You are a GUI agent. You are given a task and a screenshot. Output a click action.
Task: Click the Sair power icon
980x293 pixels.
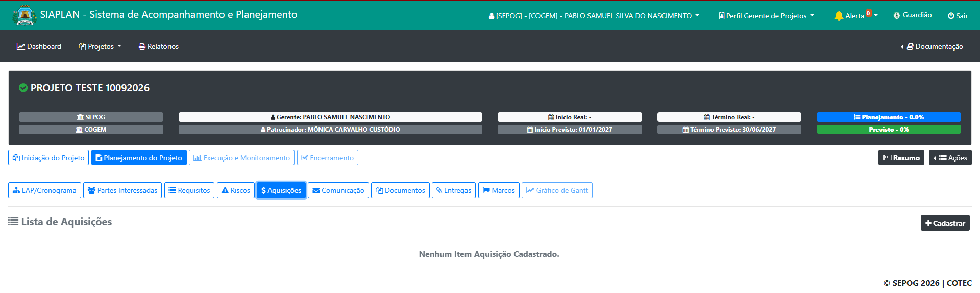coord(951,16)
